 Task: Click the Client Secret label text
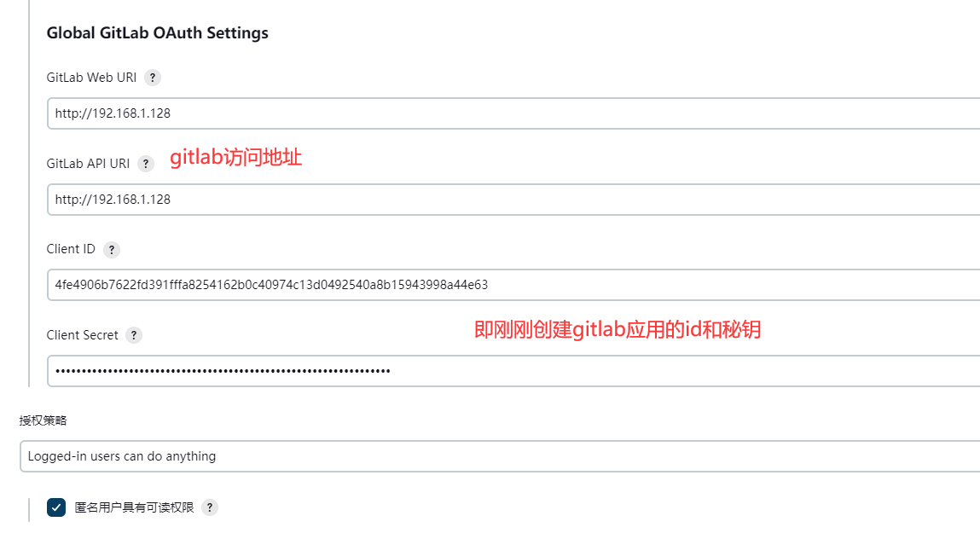click(x=82, y=335)
